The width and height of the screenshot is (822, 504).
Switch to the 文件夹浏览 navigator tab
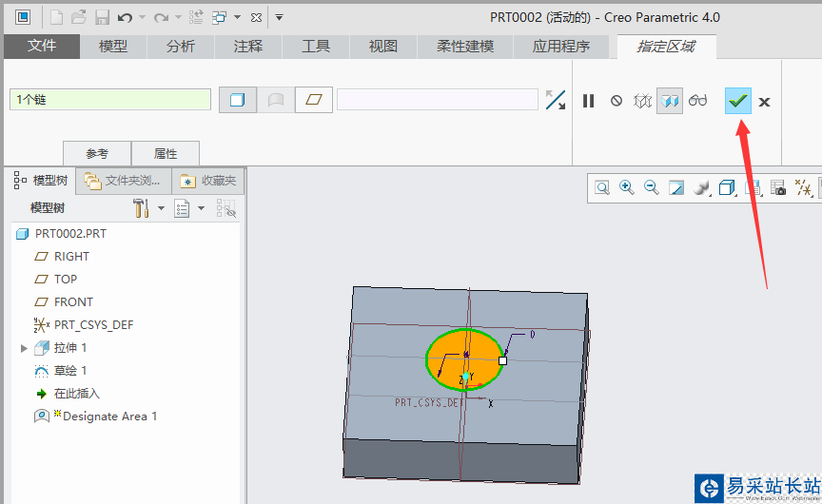[123, 181]
